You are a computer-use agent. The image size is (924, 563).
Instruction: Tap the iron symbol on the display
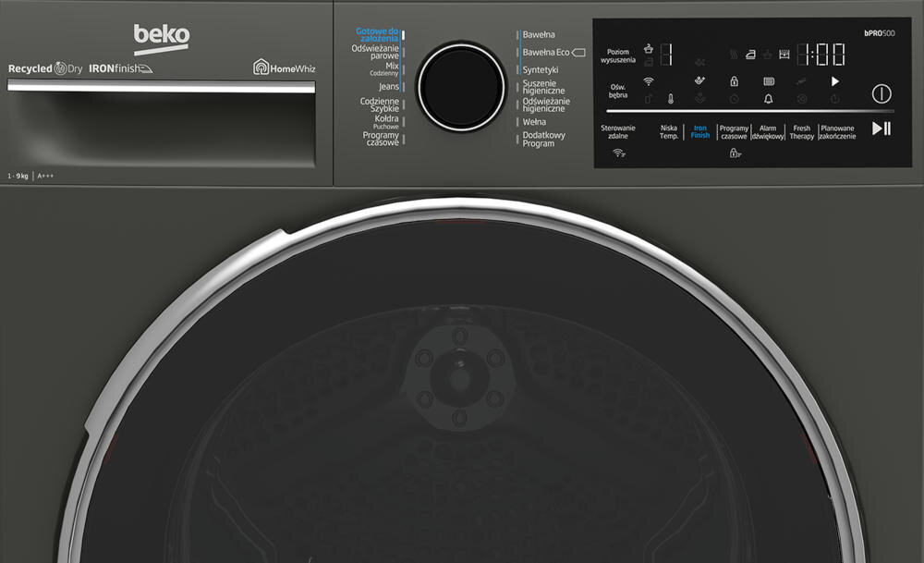(751, 55)
